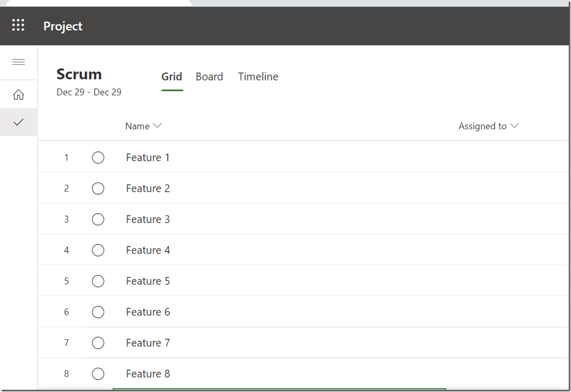Check off Feature 5 task circle

[98, 282]
